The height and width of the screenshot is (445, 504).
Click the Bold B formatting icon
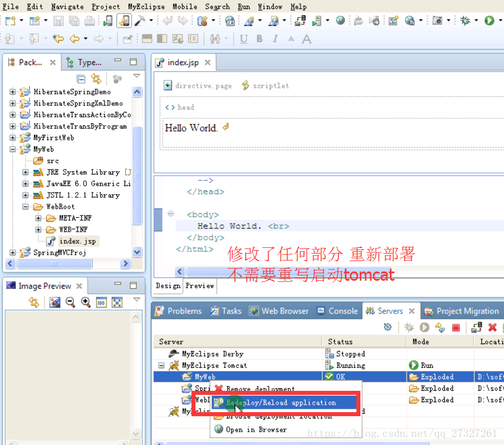(x=259, y=39)
